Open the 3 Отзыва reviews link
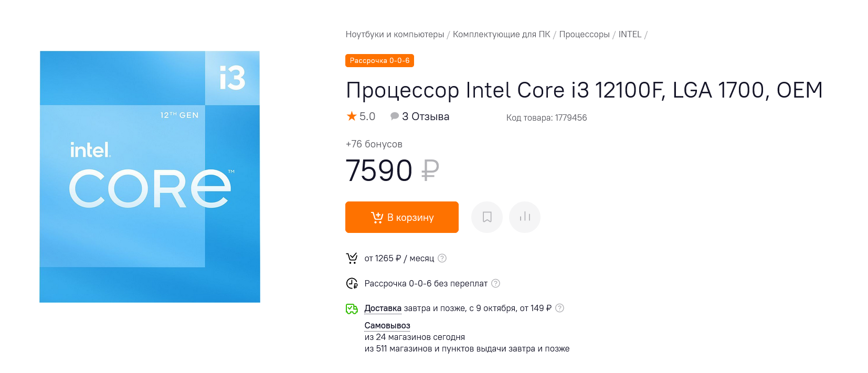 426,116
